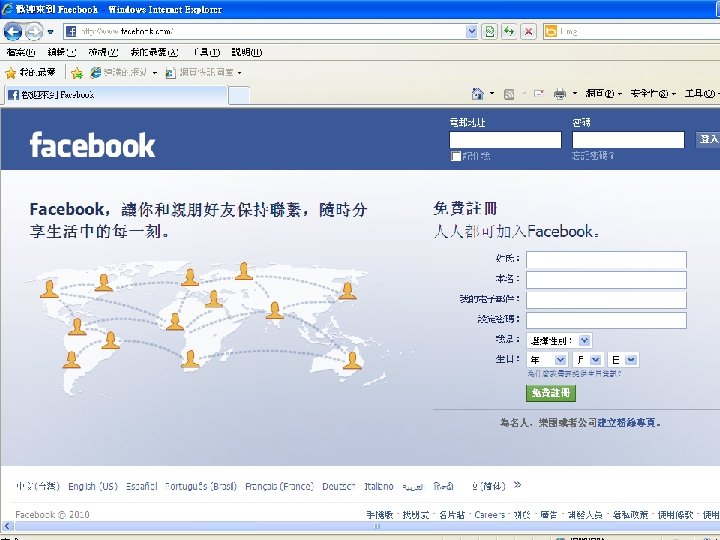Viewport: 720px width, 540px height.
Task: Expand the Print options dropdown arrow
Action: tap(574, 94)
